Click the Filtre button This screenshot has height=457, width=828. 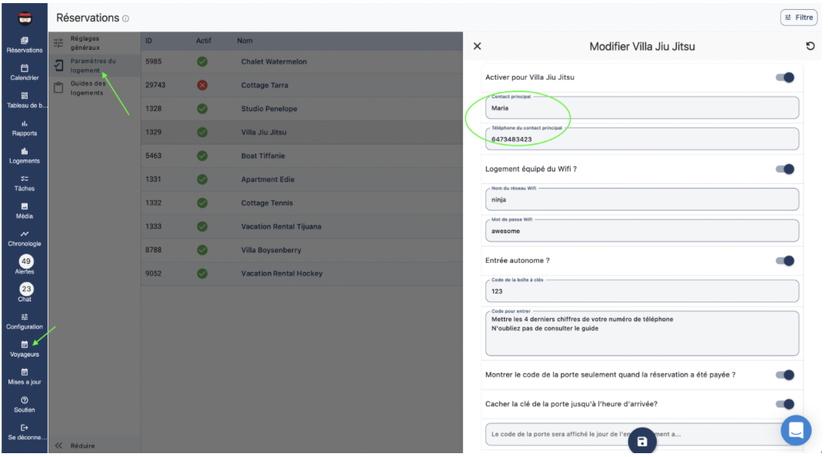coord(799,17)
